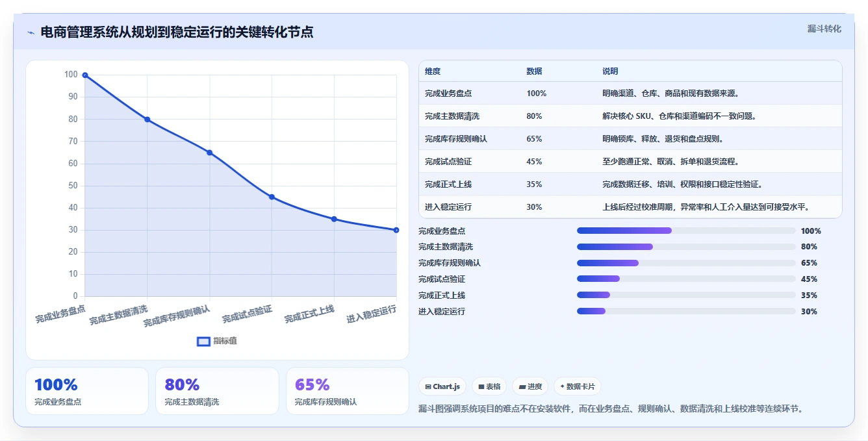The width and height of the screenshot is (868, 441).
Task: Click the 65% value in the table
Action: tap(534, 139)
